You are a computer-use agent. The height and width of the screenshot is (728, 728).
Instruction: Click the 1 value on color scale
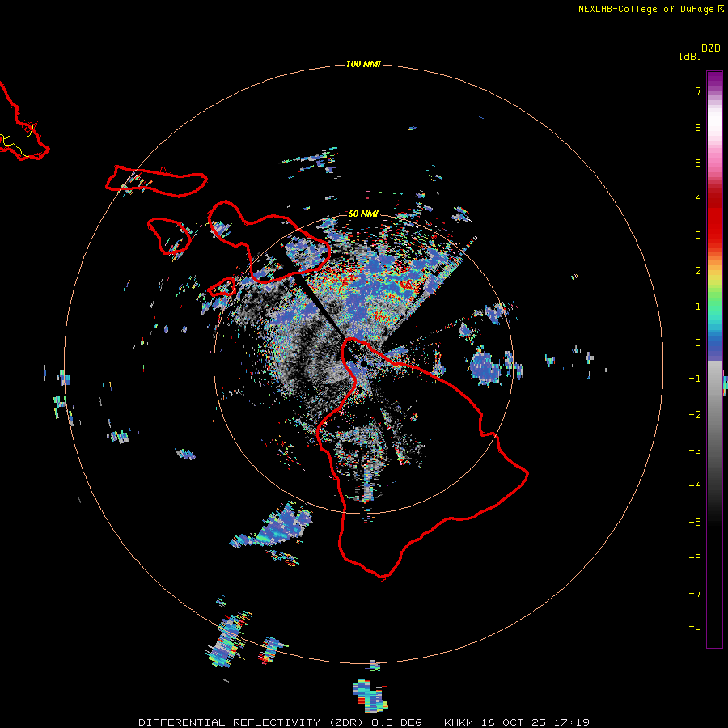click(698, 307)
